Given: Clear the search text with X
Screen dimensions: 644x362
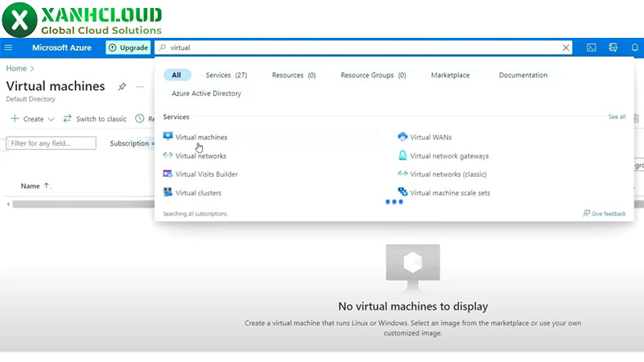Looking at the screenshot, I should (566, 47).
